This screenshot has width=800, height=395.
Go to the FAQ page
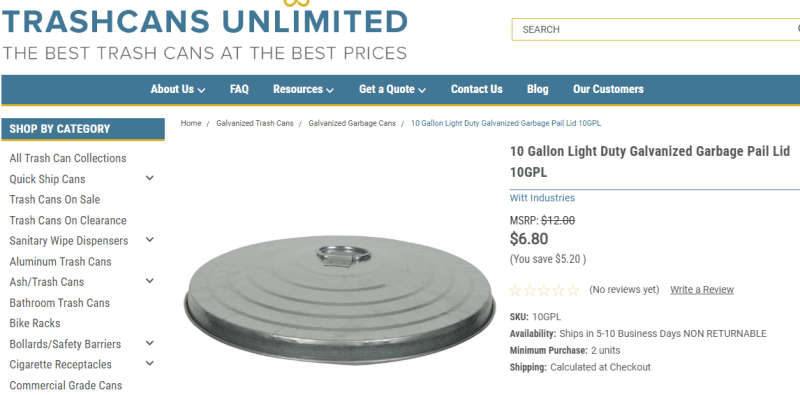point(239,89)
